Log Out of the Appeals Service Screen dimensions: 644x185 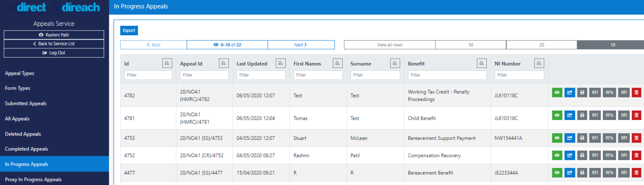click(54, 53)
